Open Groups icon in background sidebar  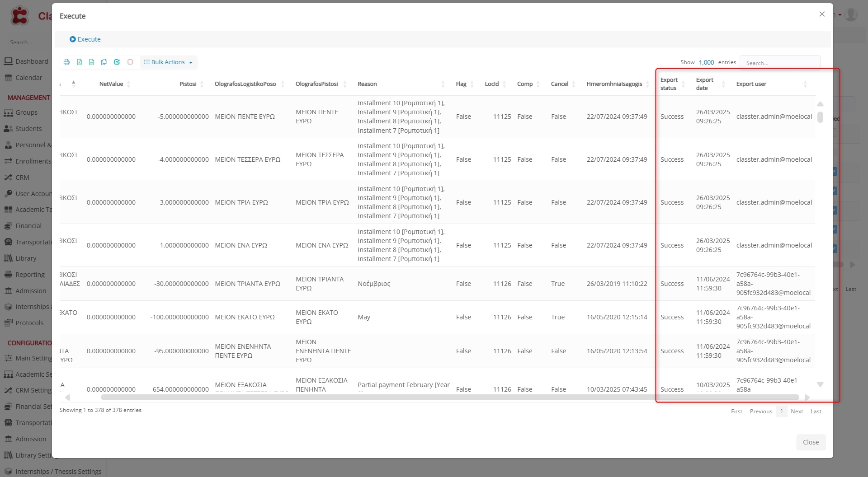[8, 112]
